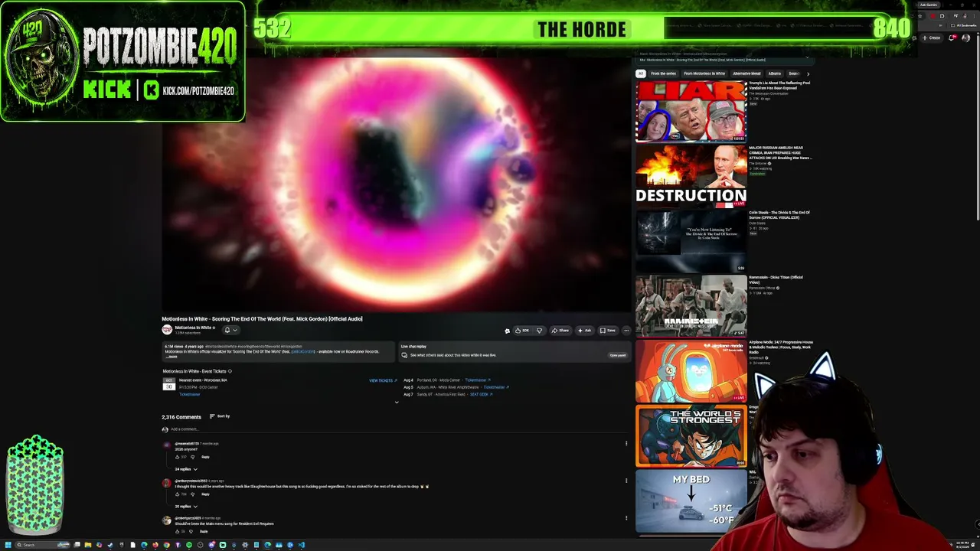
Task: Dislike the '2026 anyone?' comment
Action: pyautogui.click(x=192, y=457)
